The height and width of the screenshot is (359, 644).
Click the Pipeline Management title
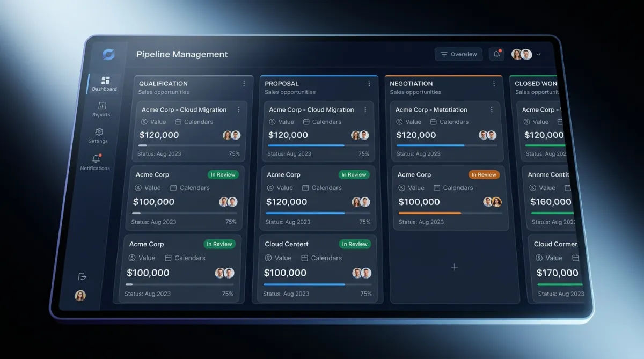182,54
